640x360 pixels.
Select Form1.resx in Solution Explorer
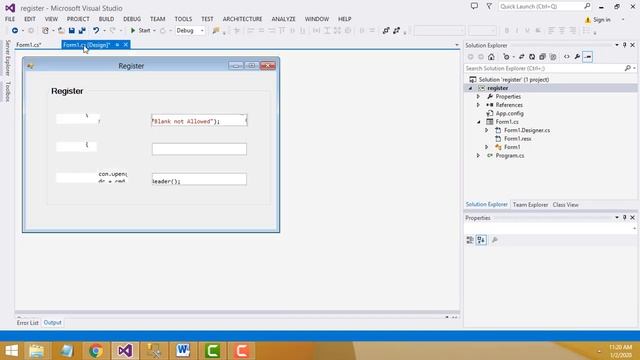518,139
